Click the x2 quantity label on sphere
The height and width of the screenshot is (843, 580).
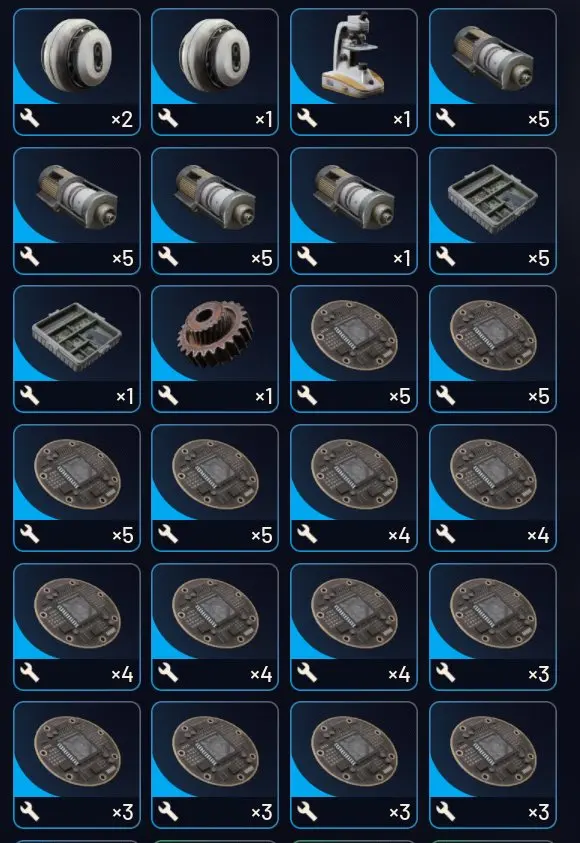click(x=122, y=119)
